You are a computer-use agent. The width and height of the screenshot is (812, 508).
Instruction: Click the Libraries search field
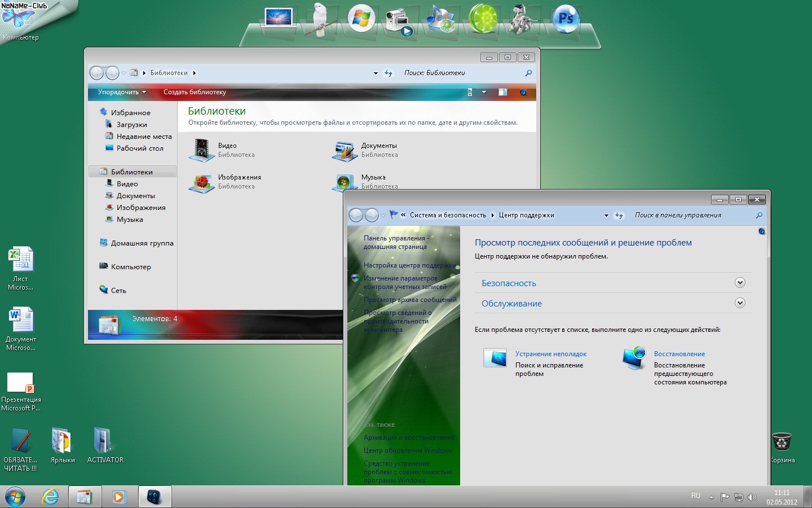[462, 73]
